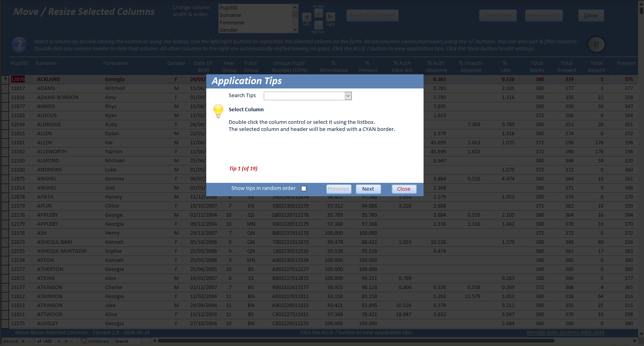Open the Search Tips dropdown arrow
644x346 pixels.
[348, 96]
